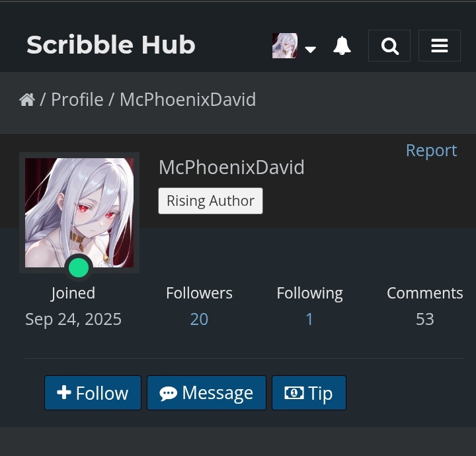Follow McPhoenixDavid

tap(93, 392)
